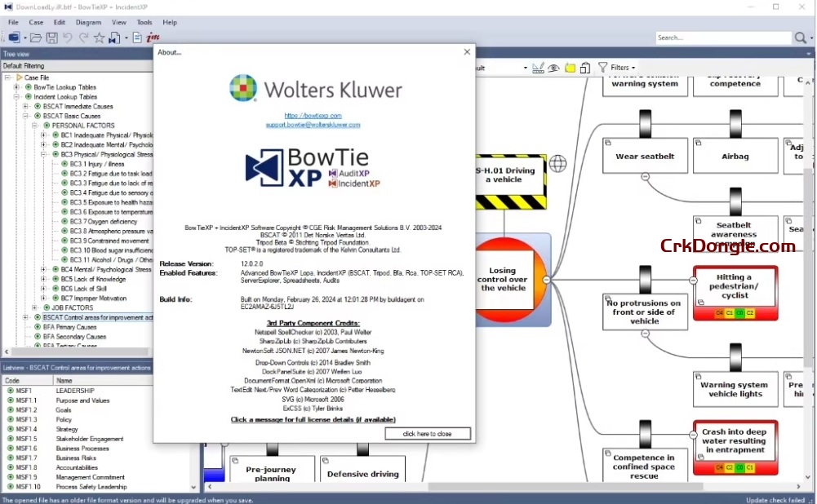Select the IncidentXP toolbar icon

click(x=153, y=38)
